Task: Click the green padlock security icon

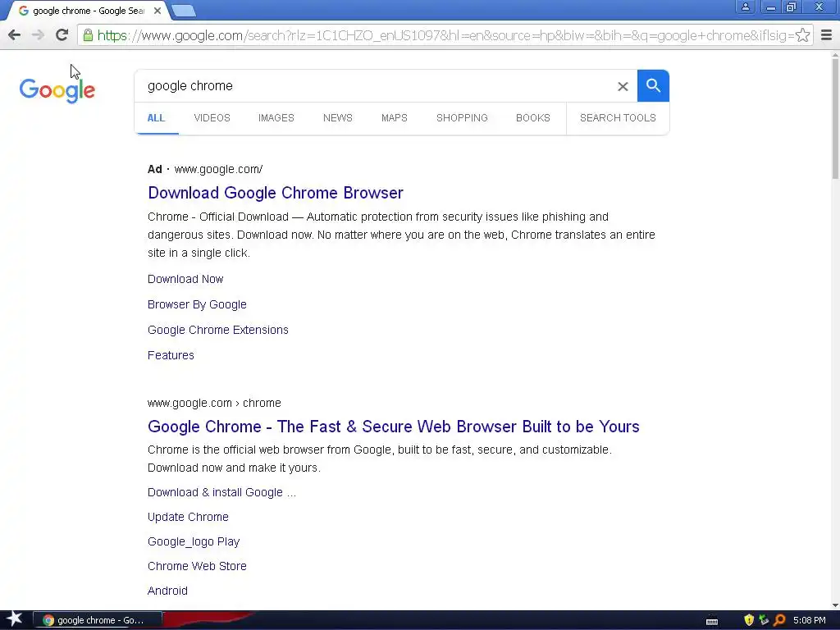Action: (88, 35)
